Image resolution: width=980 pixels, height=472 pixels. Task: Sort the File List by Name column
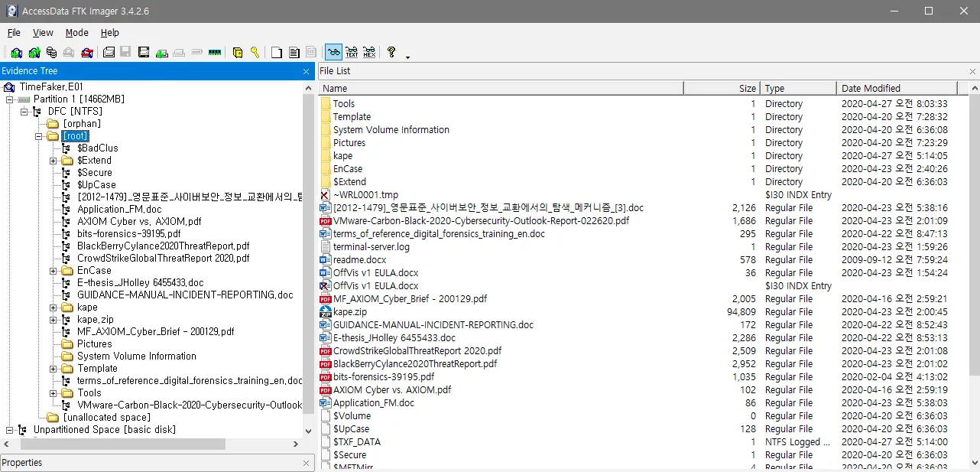click(501, 88)
